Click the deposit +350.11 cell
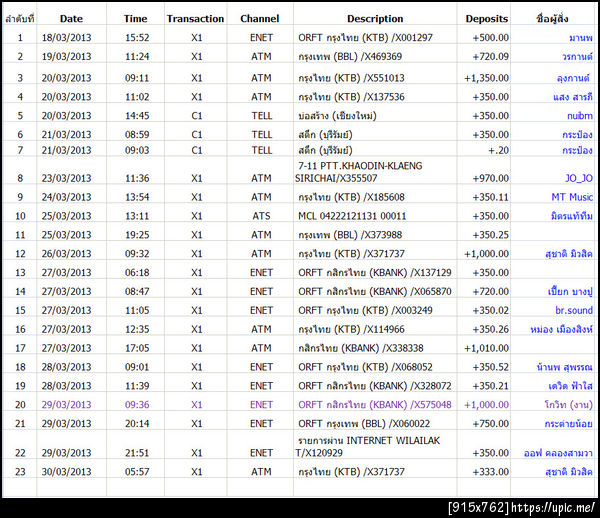Image resolution: width=600 pixels, height=518 pixels. click(x=491, y=197)
